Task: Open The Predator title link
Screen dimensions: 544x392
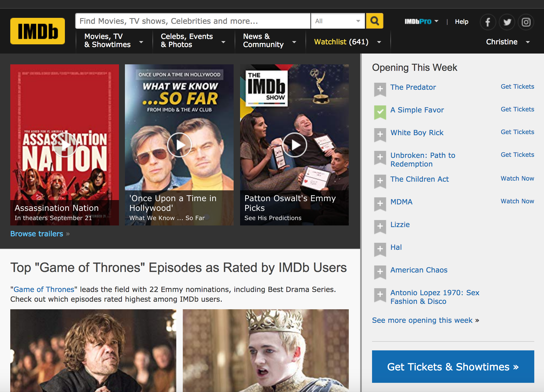Action: click(x=413, y=87)
